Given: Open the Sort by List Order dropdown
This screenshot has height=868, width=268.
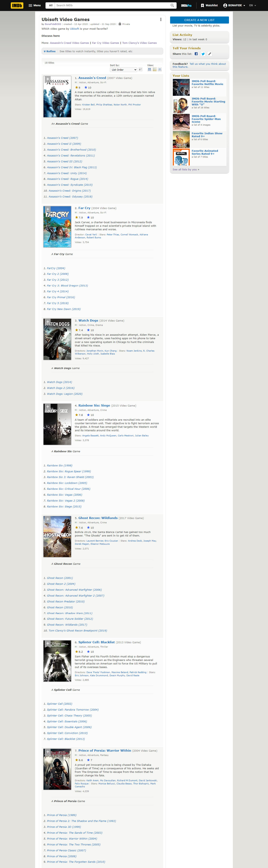Looking at the screenshot, I should coord(123,70).
